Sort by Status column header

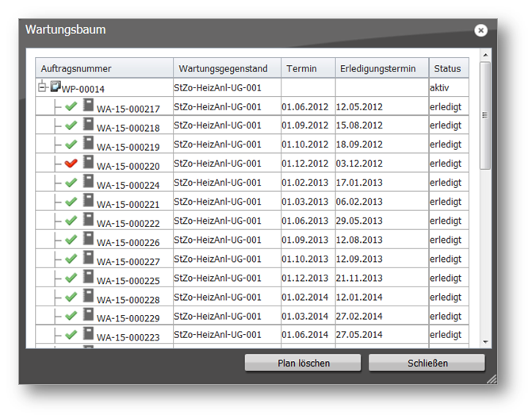point(449,68)
